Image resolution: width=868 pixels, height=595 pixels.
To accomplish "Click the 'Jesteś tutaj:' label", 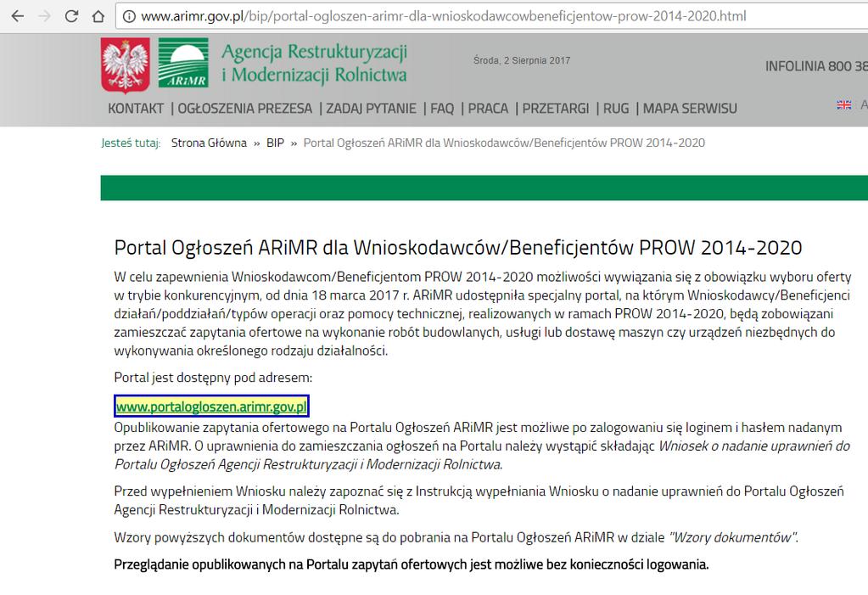I will tap(131, 143).
